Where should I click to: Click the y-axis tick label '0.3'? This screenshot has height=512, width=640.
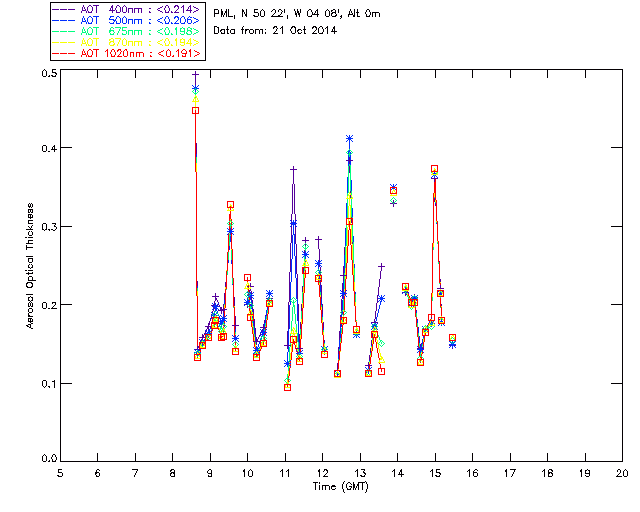point(49,227)
